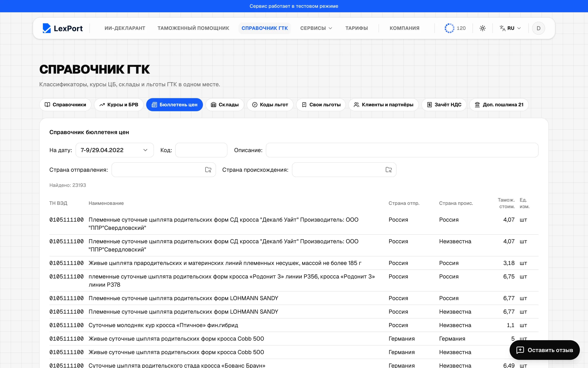
Task: Open ИИ-Декларант in the navigation
Action: coord(125,28)
